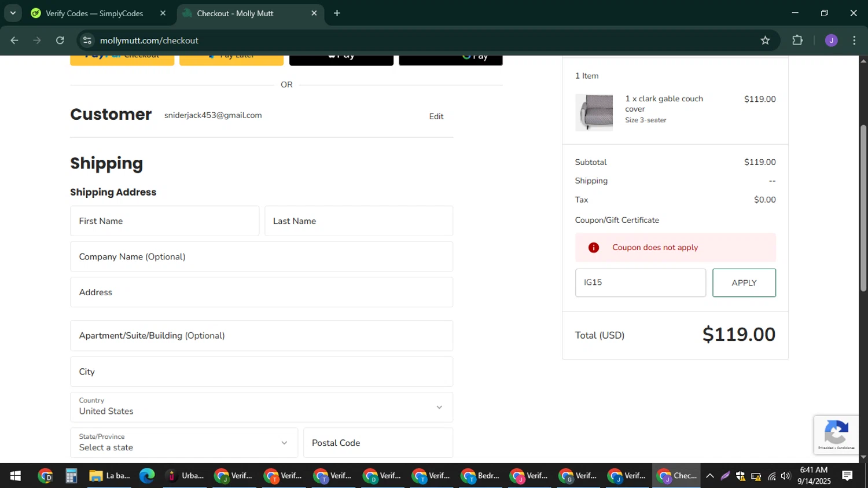The width and height of the screenshot is (868, 488).
Task: Click the scrollbar down arrow
Action: [863, 457]
